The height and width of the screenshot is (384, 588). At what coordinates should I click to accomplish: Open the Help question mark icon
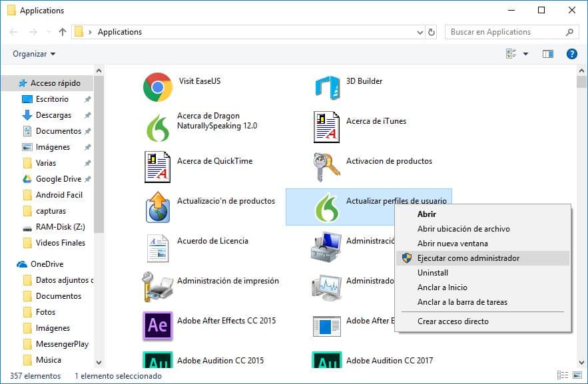point(572,54)
